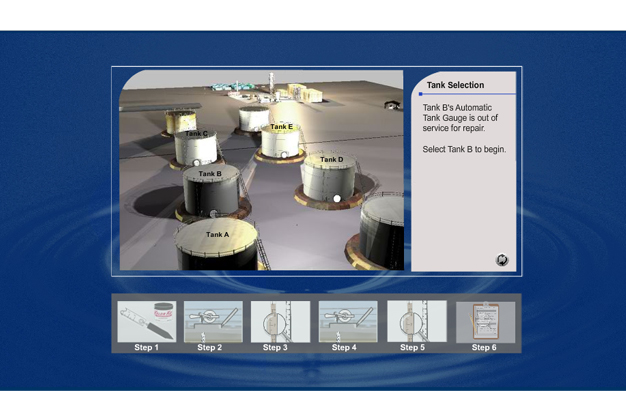Open the Step 1 thumbnail
The image size is (626, 414).
[147, 321]
